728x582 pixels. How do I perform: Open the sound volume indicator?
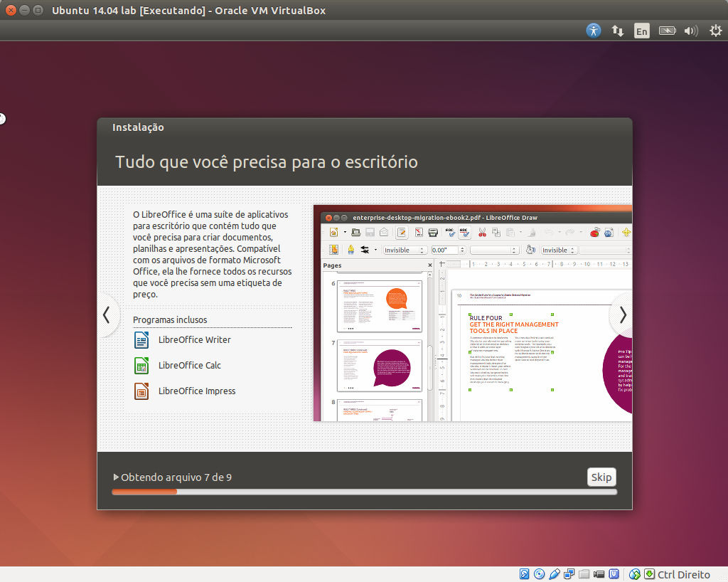pyautogui.click(x=691, y=31)
